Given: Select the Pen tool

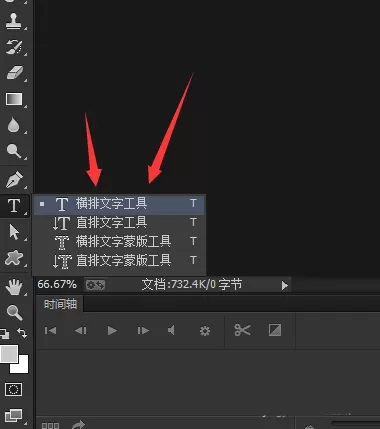Looking at the screenshot, I should (x=14, y=180).
